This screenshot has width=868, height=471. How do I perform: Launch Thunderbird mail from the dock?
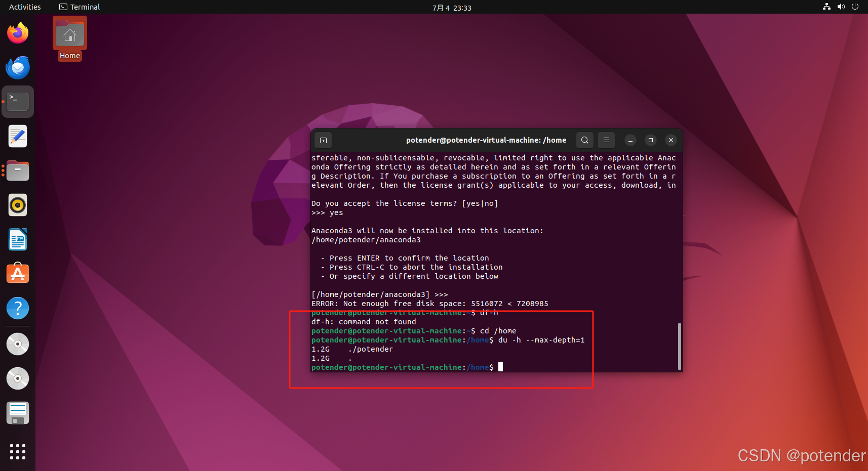pyautogui.click(x=18, y=67)
